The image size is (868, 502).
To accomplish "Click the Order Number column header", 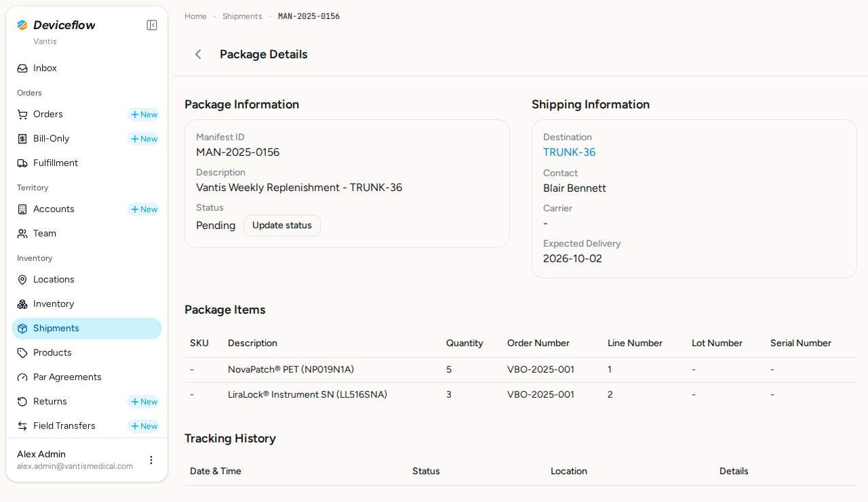I will (538, 343).
